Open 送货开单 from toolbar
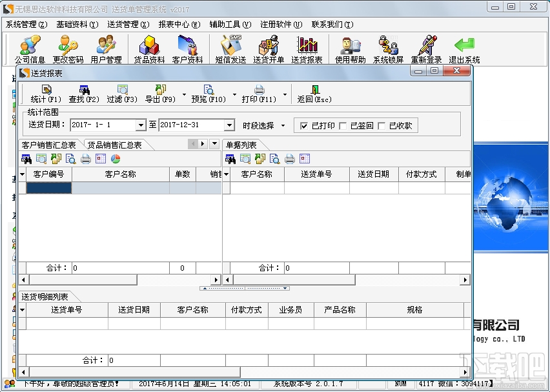Screen dimensions: 550x392 (269, 50)
